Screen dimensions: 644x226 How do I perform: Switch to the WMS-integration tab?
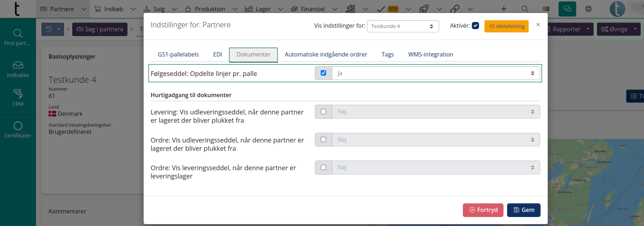[430, 55]
